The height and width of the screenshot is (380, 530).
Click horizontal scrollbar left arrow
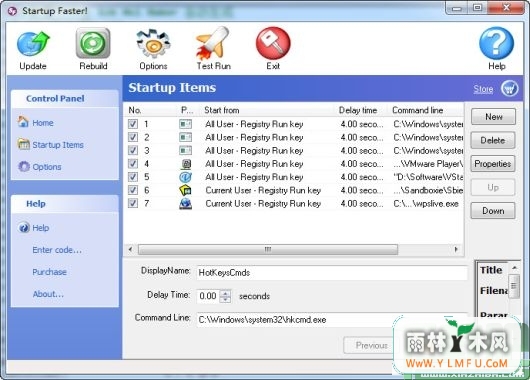(130, 250)
